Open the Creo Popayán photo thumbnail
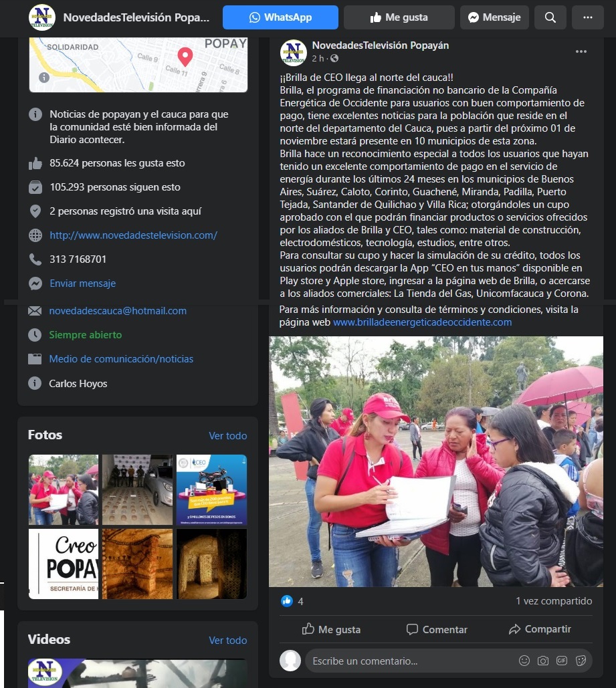This screenshot has width=616, height=688. click(64, 564)
